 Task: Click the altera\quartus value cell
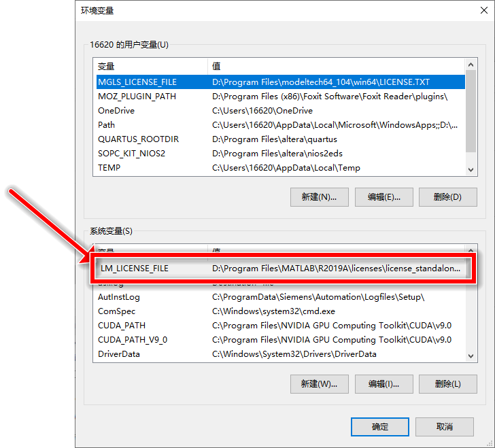(x=274, y=139)
